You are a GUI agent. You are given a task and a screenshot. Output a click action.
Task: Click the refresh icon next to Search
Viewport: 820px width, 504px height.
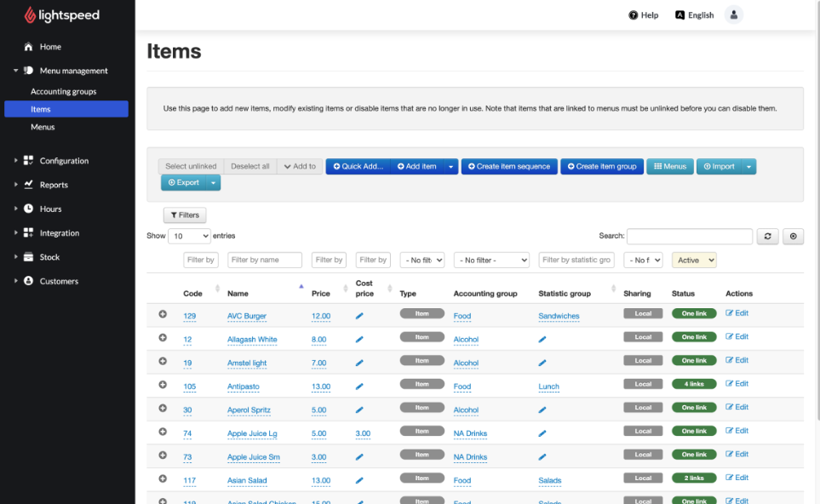768,237
